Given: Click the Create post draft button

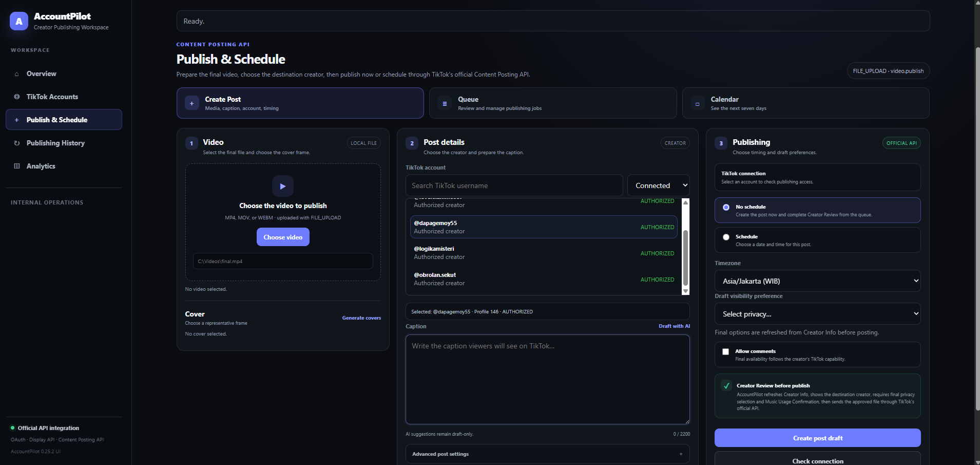Looking at the screenshot, I should coord(817,438).
